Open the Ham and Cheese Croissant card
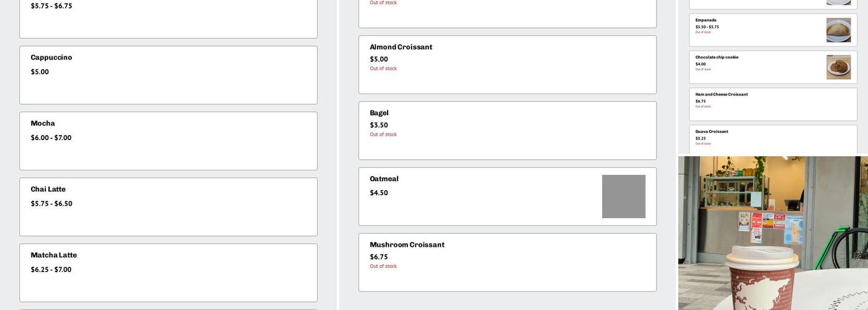The width and height of the screenshot is (868, 310). (x=773, y=104)
